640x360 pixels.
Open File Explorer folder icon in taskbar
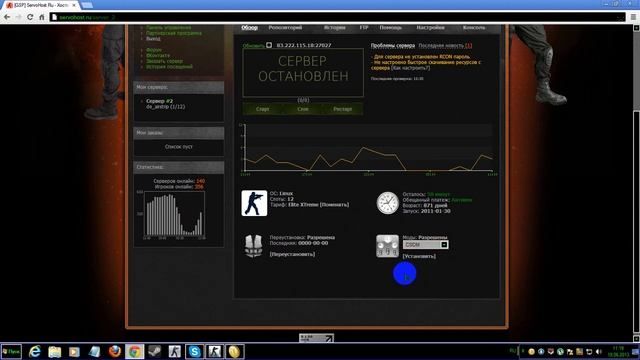[54, 351]
